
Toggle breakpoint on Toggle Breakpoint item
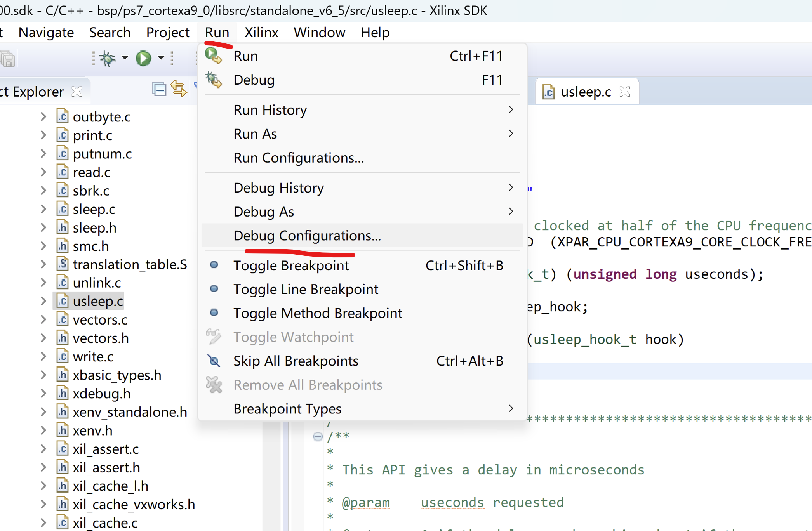point(290,265)
